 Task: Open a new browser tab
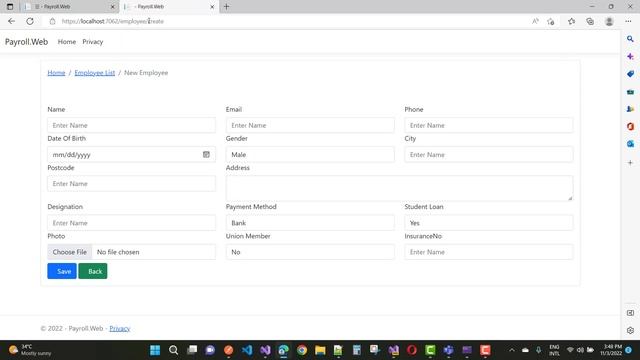[227, 7]
